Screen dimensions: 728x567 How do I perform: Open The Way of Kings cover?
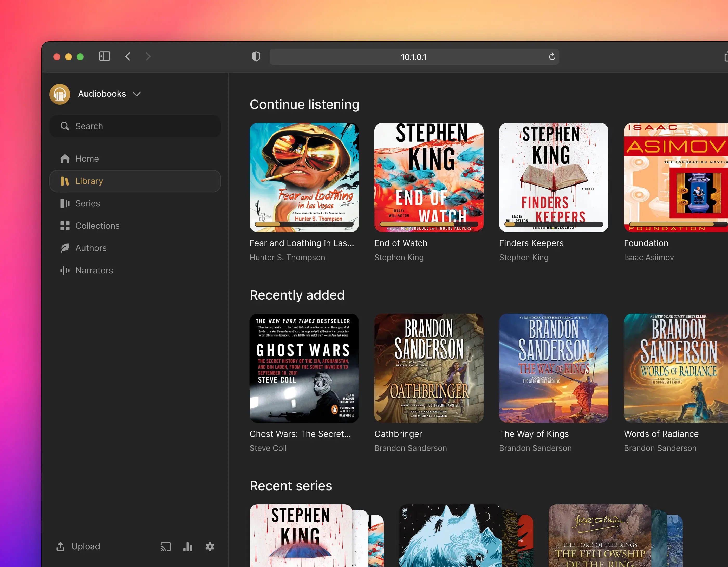554,368
